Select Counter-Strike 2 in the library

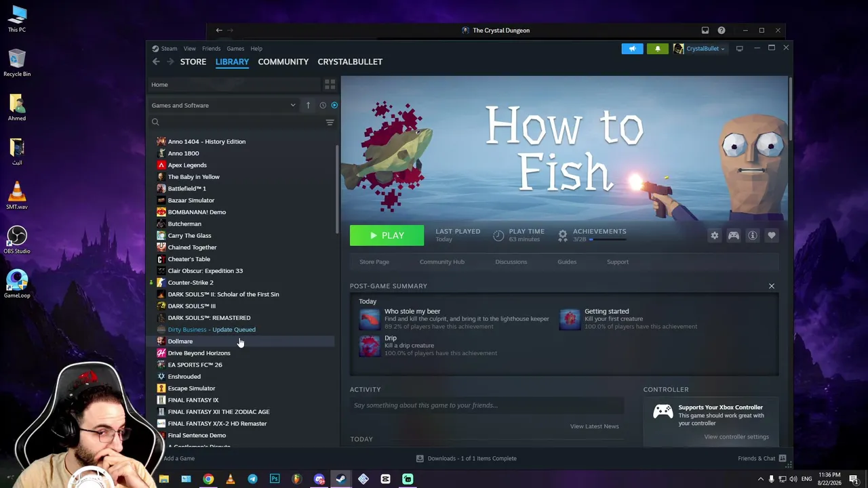click(191, 283)
